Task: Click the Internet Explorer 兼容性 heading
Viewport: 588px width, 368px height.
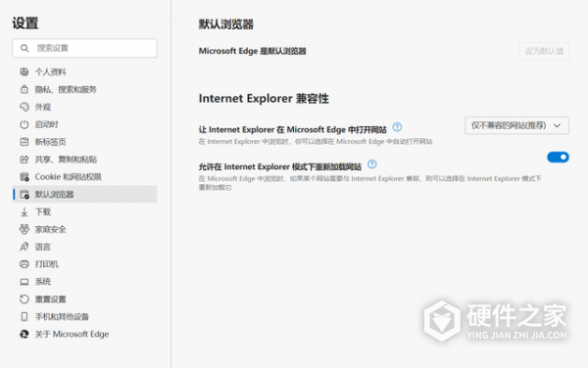Action: point(264,99)
